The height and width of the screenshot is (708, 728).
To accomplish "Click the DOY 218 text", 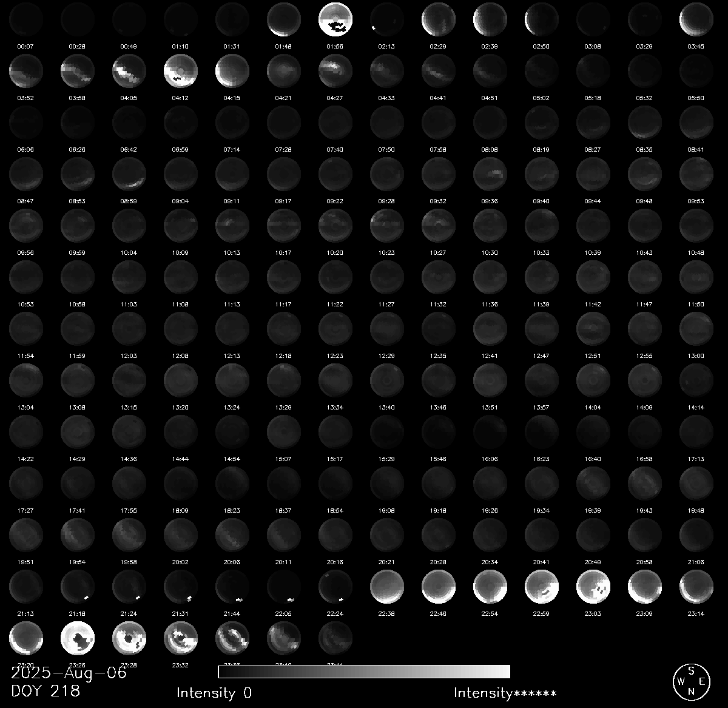I will (45, 690).
